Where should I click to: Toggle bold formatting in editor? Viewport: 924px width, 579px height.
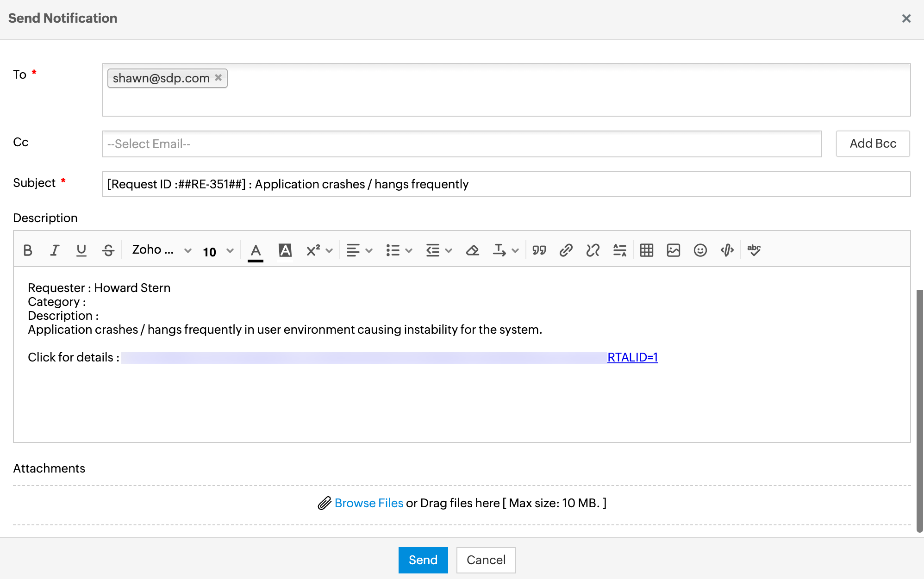click(28, 250)
